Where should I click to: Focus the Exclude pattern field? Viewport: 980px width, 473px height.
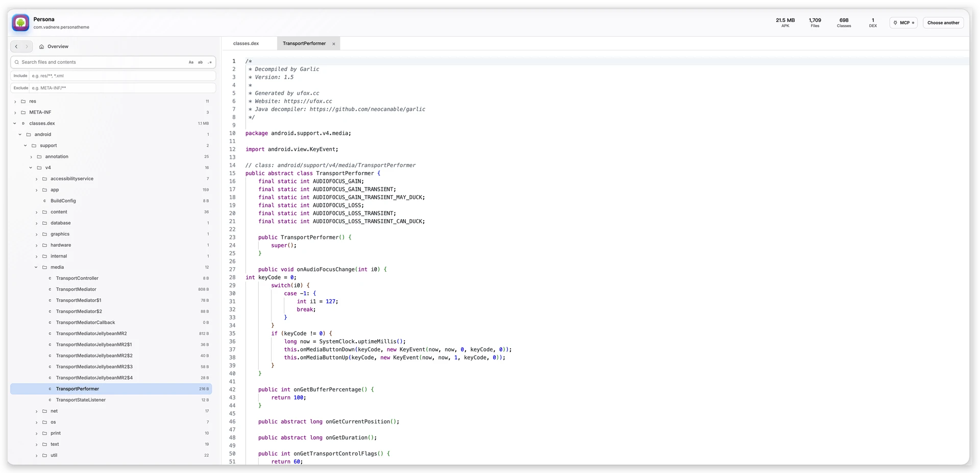coord(122,88)
